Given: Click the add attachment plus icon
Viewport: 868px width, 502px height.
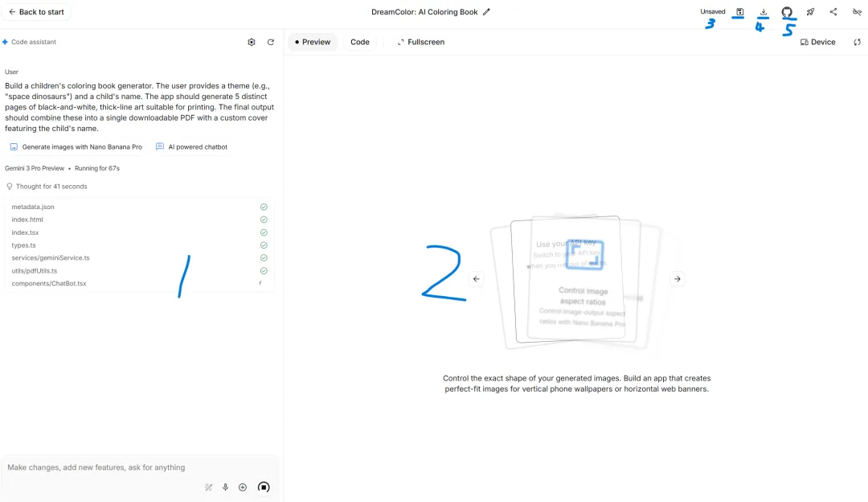Looking at the screenshot, I should (x=243, y=488).
